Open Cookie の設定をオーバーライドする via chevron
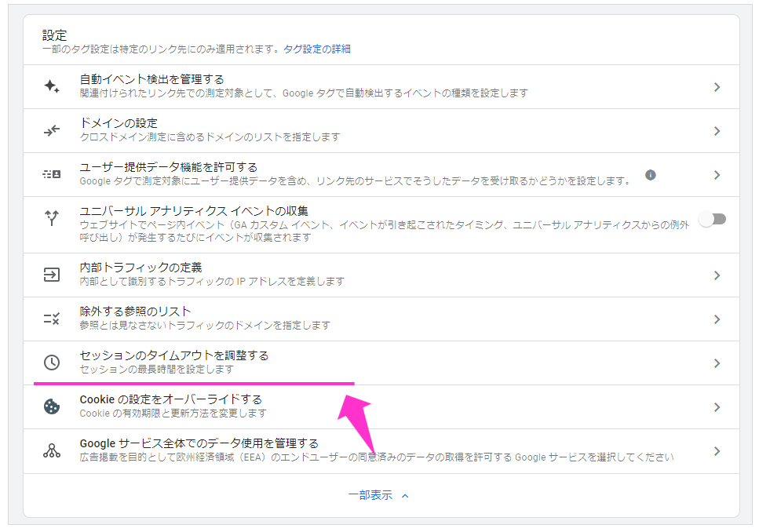This screenshot has height=532, width=759. click(717, 407)
